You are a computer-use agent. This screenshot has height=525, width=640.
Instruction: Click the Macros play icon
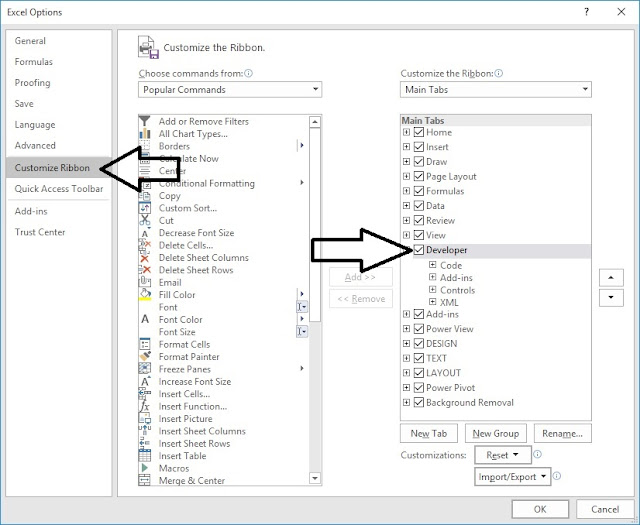pyautogui.click(x=144, y=468)
